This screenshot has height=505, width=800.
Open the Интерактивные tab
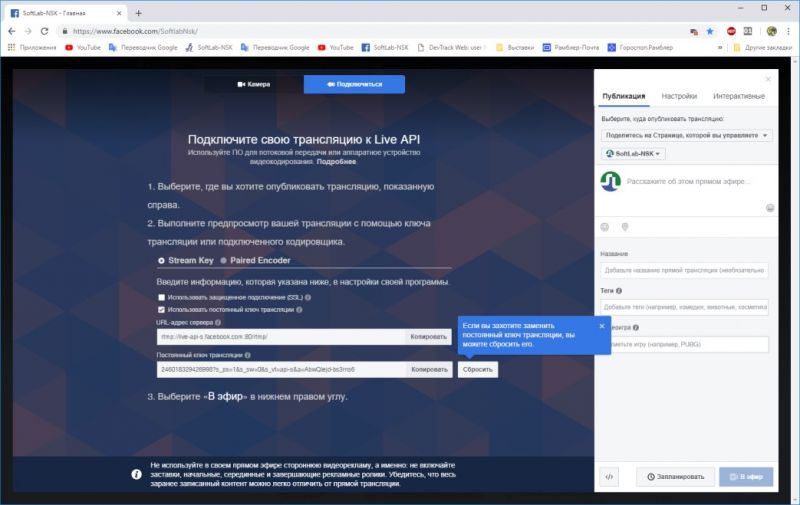pos(739,96)
